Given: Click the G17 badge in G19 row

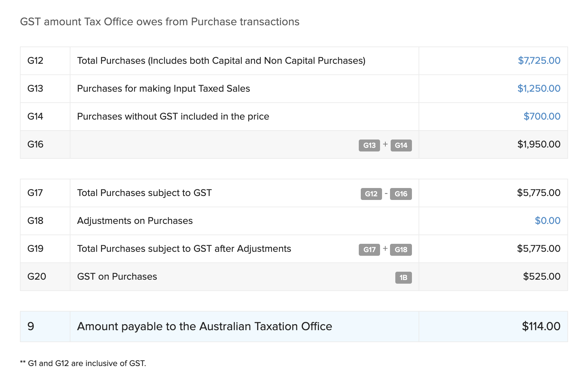Looking at the screenshot, I should tap(369, 249).
